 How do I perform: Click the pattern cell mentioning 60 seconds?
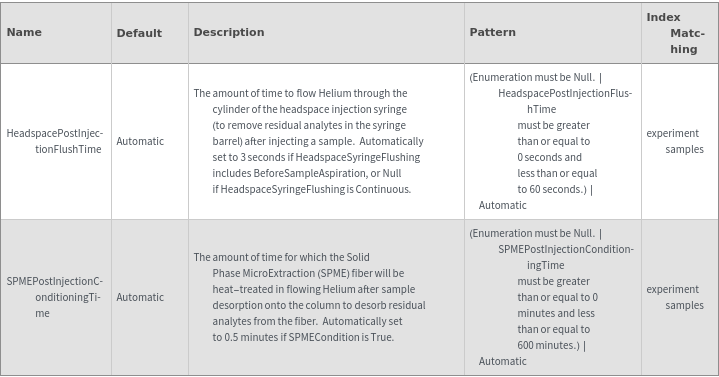tap(551, 141)
